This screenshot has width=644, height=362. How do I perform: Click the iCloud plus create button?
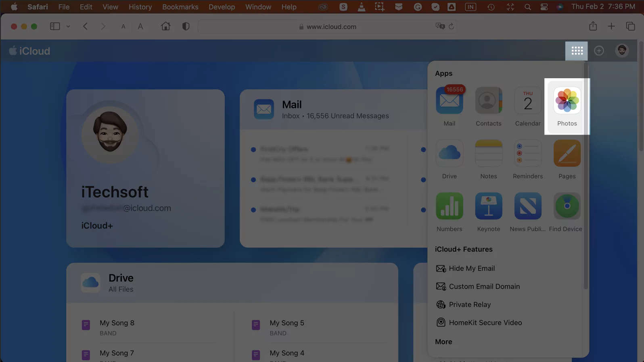tap(599, 51)
